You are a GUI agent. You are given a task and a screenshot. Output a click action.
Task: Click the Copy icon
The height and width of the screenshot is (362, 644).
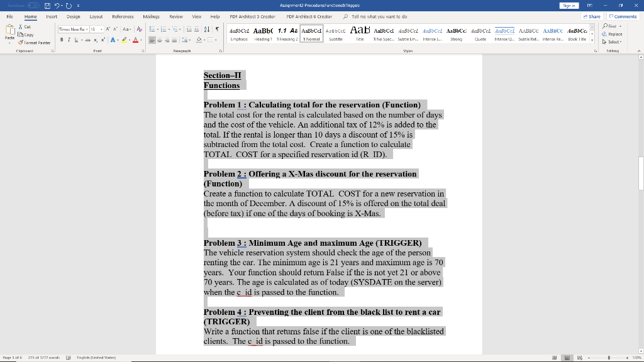21,34
